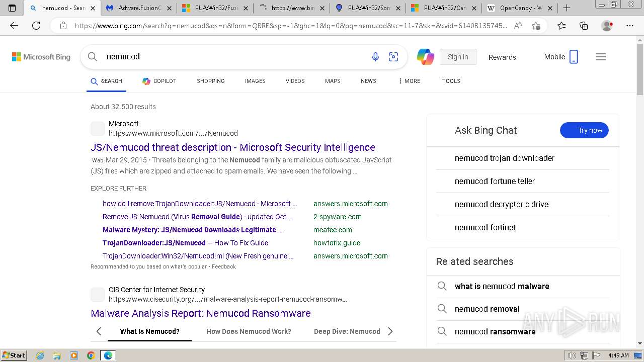Click Try now for Bing Chat

pos(584,130)
